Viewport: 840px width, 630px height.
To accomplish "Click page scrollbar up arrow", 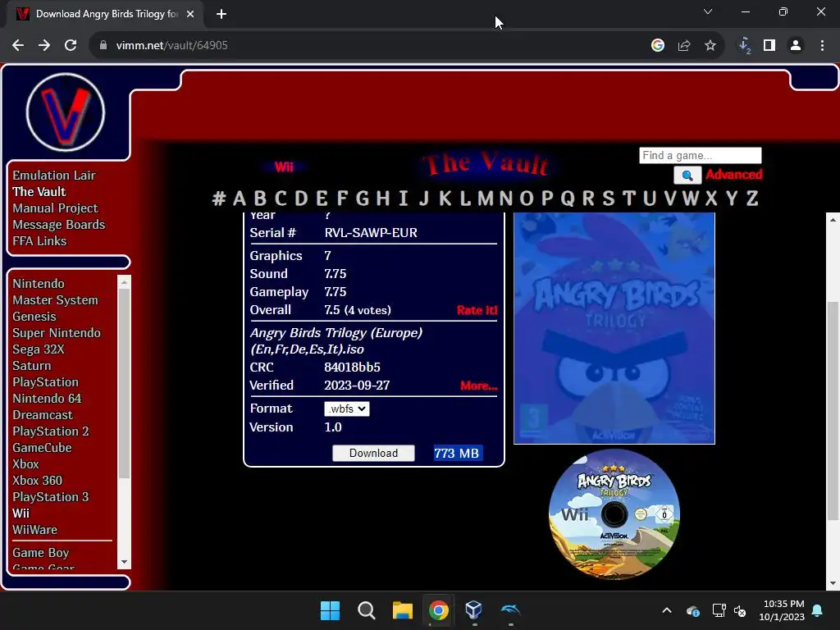I will click(833, 220).
